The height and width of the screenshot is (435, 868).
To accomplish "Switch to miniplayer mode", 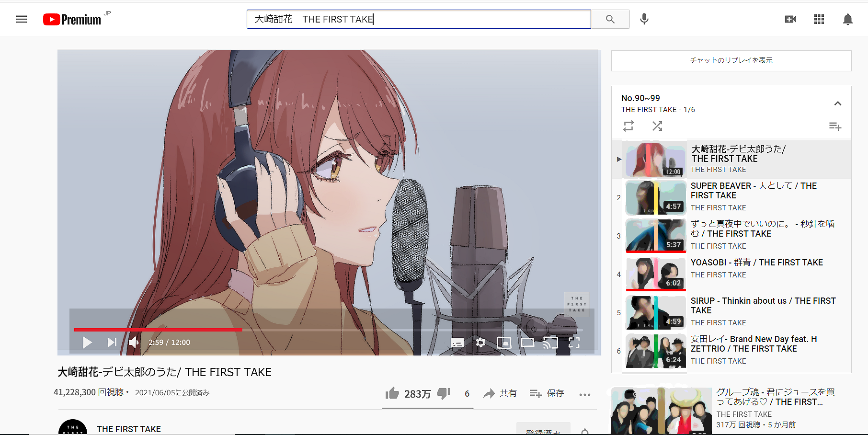I will 504,343.
